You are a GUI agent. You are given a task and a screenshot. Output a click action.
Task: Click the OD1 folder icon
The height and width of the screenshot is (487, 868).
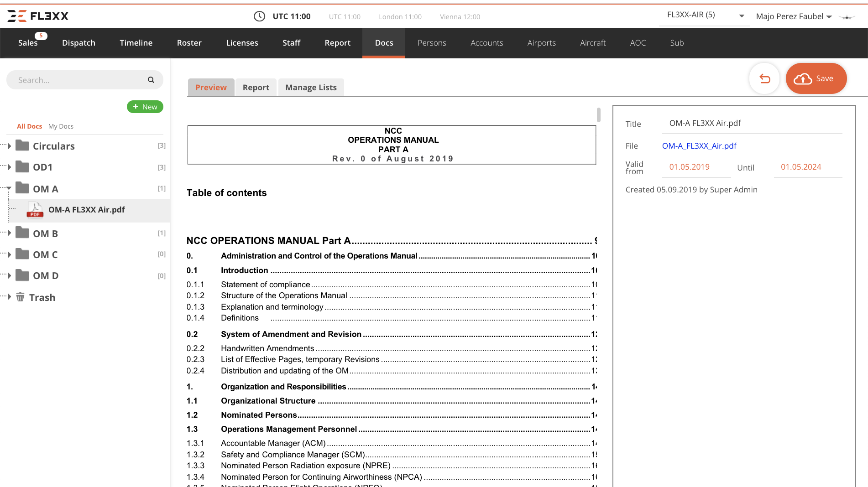tap(22, 166)
